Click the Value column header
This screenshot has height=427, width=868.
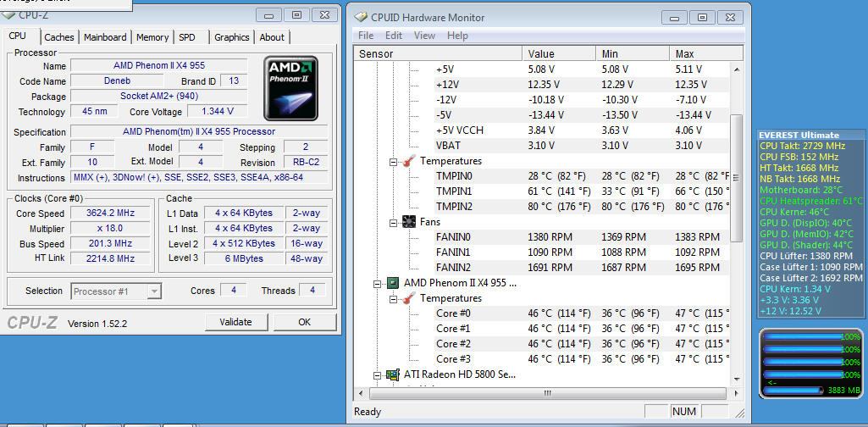click(559, 53)
